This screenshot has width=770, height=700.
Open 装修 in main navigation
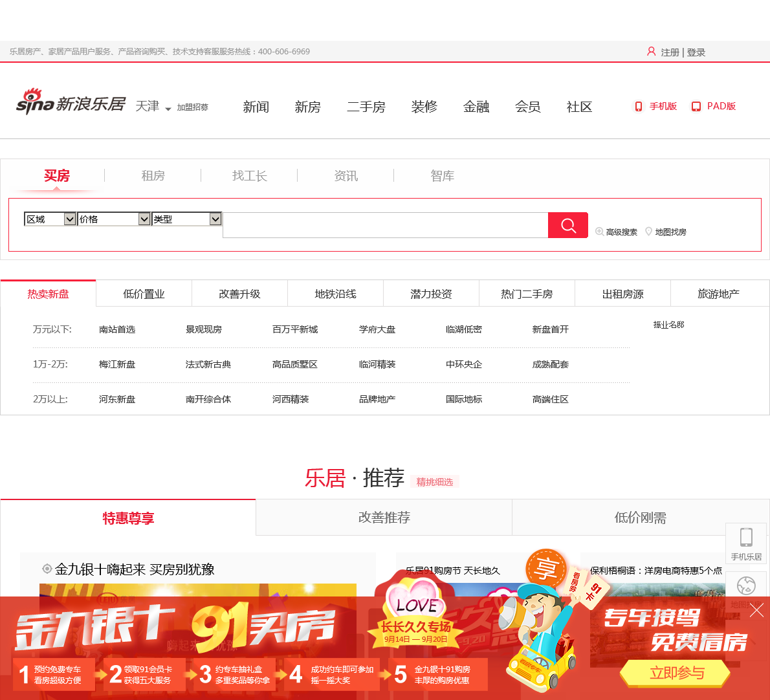(424, 107)
